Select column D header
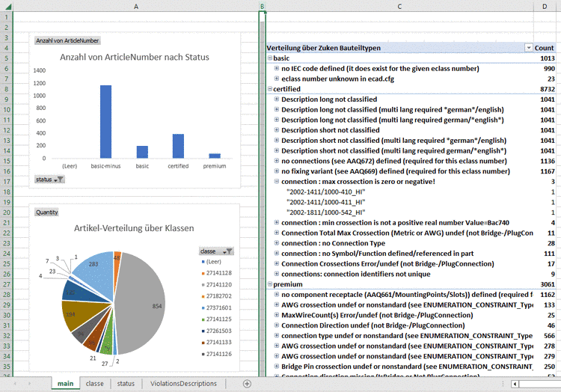The width and height of the screenshot is (561, 392). click(545, 7)
